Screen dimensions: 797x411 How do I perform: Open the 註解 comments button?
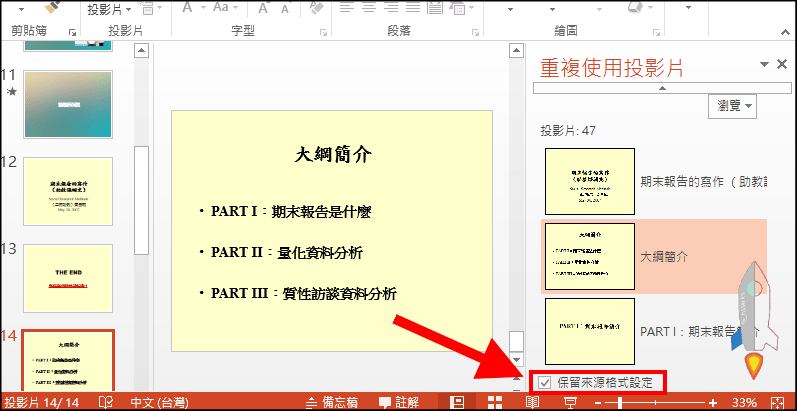[398, 403]
